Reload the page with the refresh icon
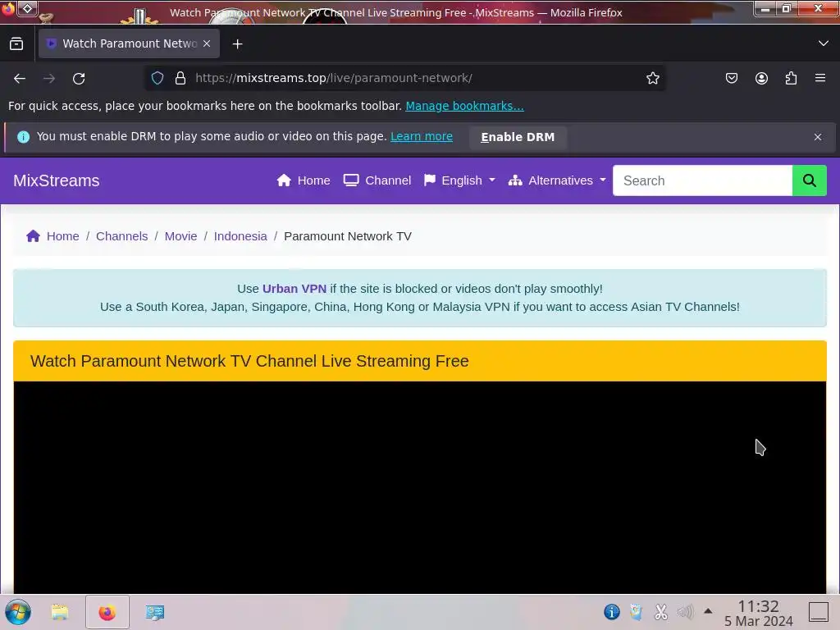This screenshot has height=630, width=840. coord(79,78)
